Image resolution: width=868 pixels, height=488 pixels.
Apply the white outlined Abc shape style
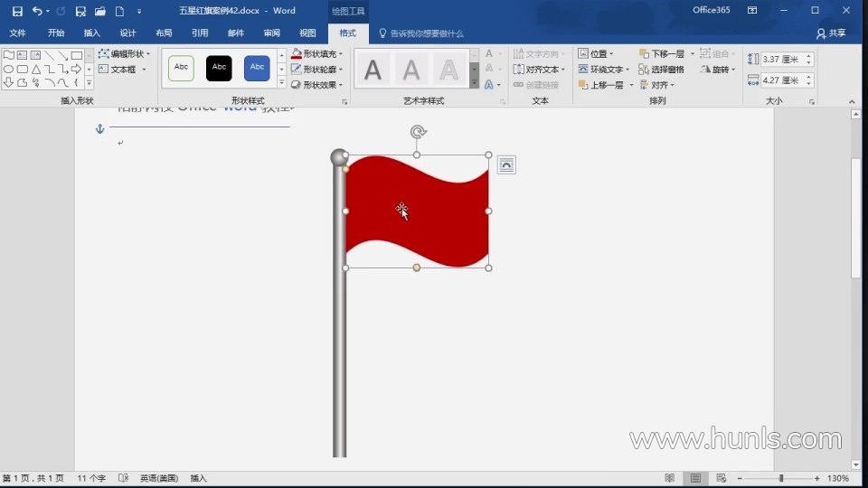[x=181, y=69]
